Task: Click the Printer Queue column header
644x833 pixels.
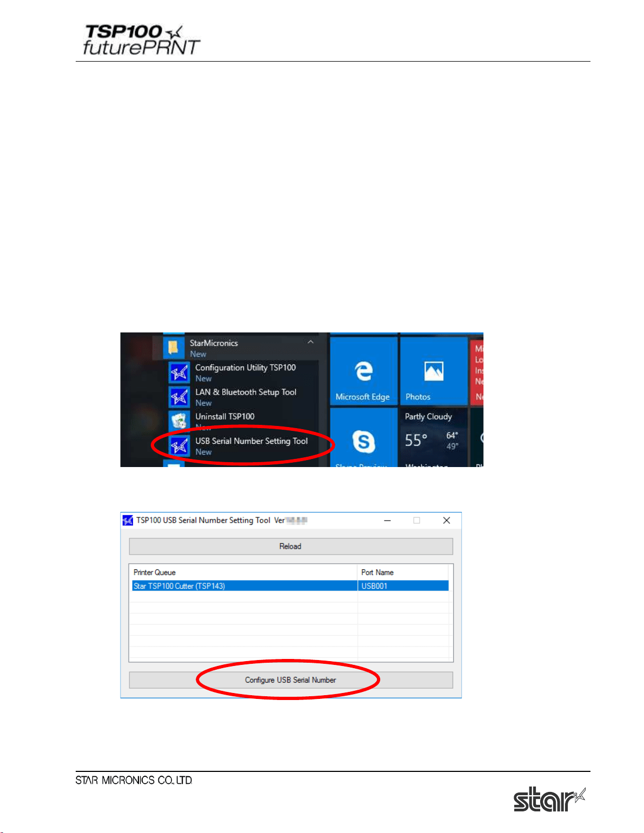Action: click(x=244, y=572)
